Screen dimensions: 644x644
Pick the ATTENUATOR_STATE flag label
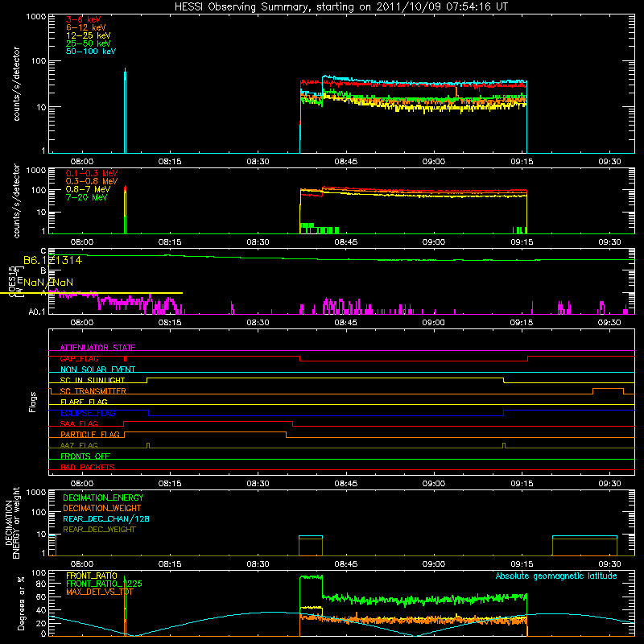(x=97, y=348)
